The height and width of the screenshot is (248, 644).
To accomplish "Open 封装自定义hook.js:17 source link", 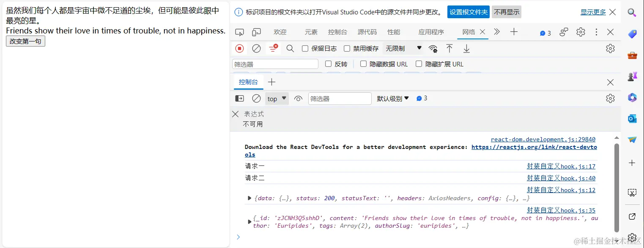I will [x=561, y=166].
